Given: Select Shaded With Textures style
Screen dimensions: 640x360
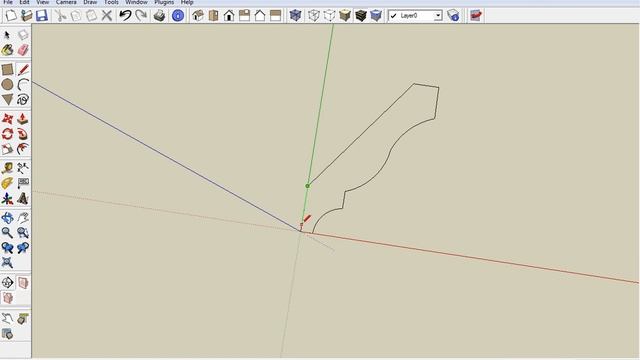Looking at the screenshot, I should coord(360,16).
